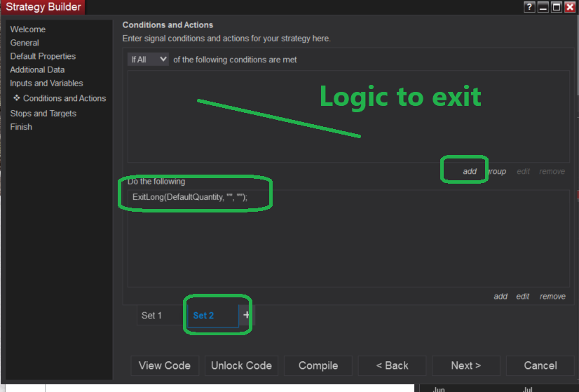Navigate to Inputs and Variables section

[x=46, y=83]
